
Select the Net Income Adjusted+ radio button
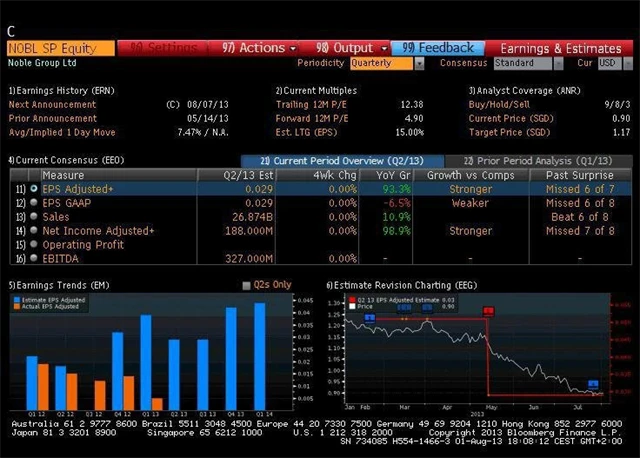click(34, 230)
